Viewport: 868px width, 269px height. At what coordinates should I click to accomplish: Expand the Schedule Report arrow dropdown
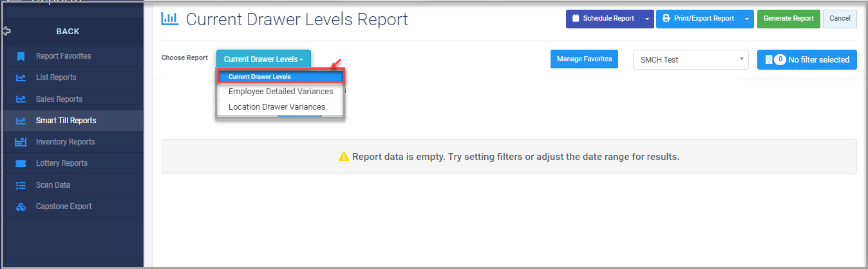click(x=647, y=19)
